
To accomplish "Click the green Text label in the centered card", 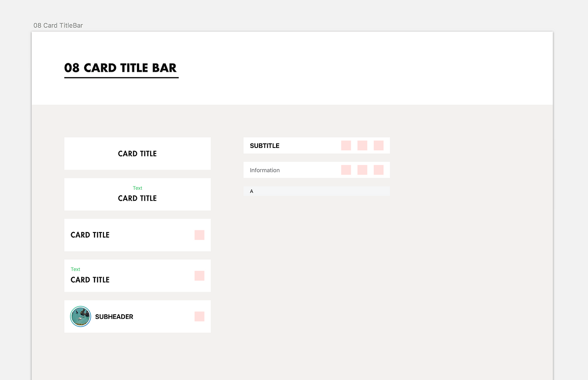I will [137, 188].
